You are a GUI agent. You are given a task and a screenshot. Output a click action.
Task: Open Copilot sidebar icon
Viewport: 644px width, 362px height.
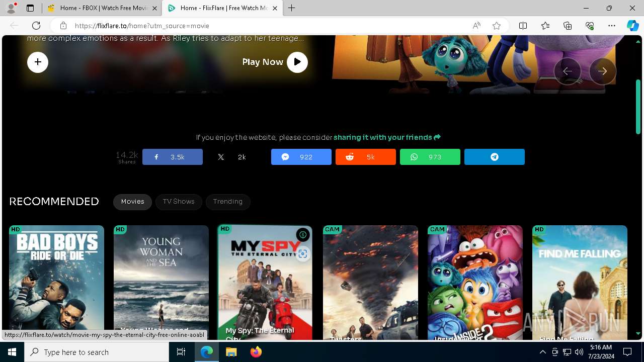click(632, 26)
